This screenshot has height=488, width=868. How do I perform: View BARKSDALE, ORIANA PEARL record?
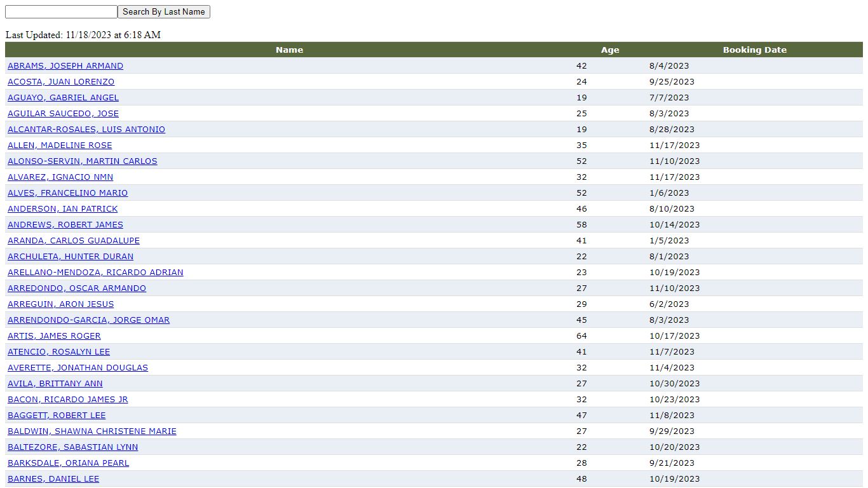pos(68,463)
